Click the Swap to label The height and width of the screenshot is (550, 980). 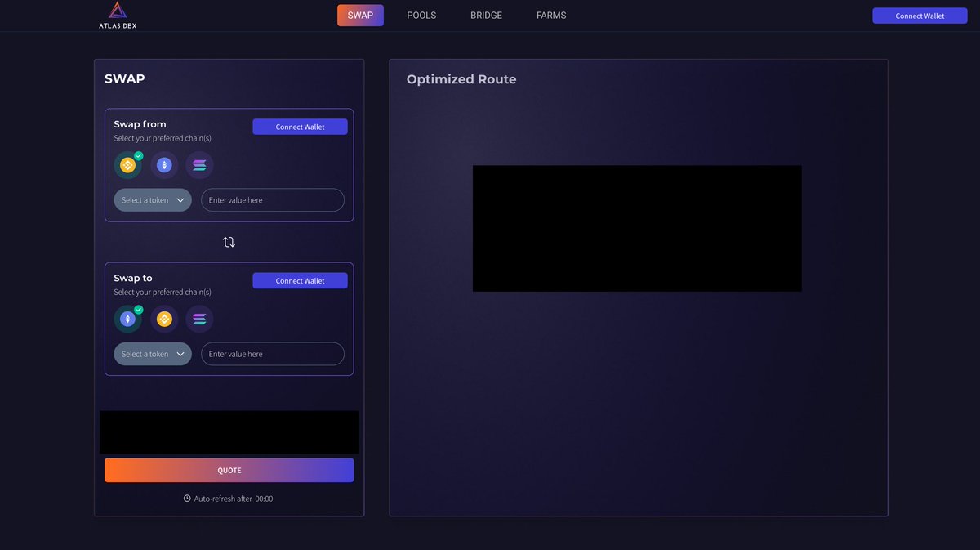[x=133, y=278]
